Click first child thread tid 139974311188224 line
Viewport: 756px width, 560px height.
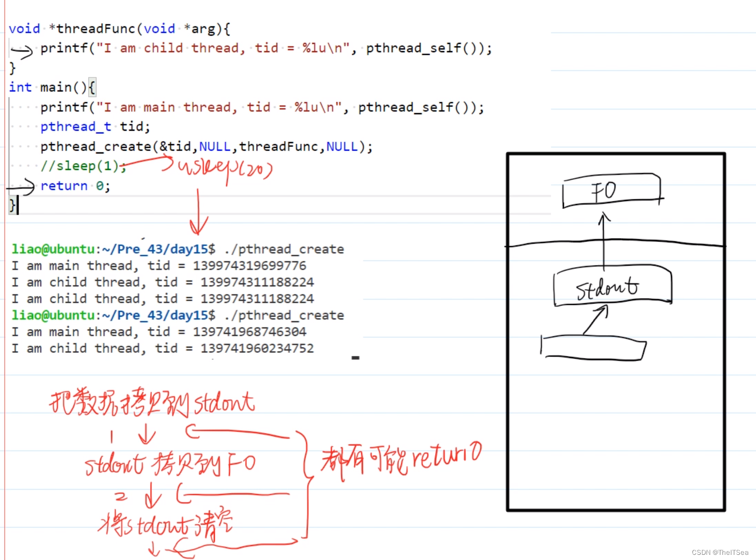(x=163, y=283)
